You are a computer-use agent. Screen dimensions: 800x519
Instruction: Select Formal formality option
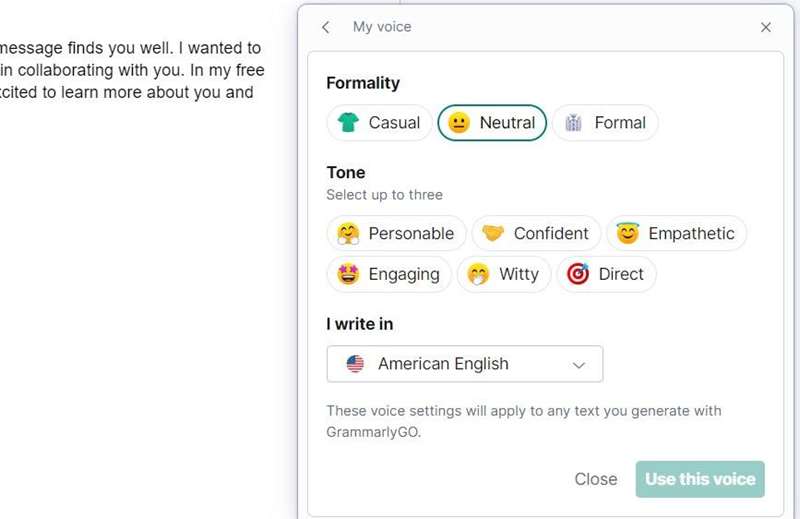tap(606, 123)
